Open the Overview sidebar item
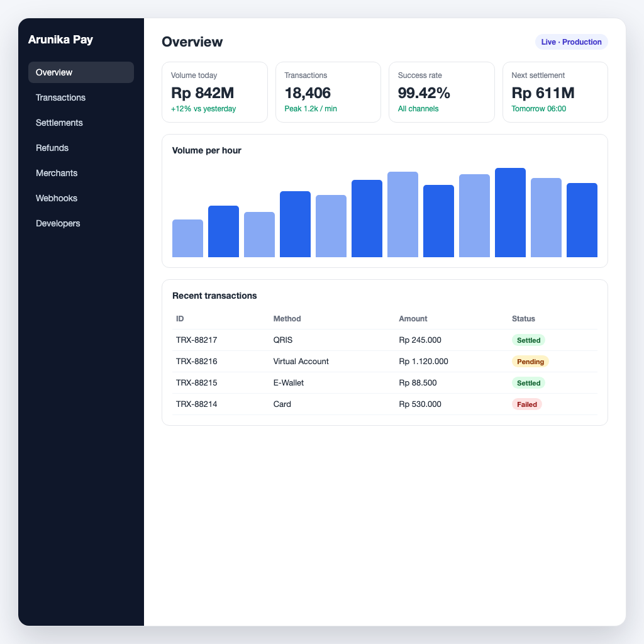Viewport: 644px width, 644px height. pyautogui.click(x=81, y=72)
